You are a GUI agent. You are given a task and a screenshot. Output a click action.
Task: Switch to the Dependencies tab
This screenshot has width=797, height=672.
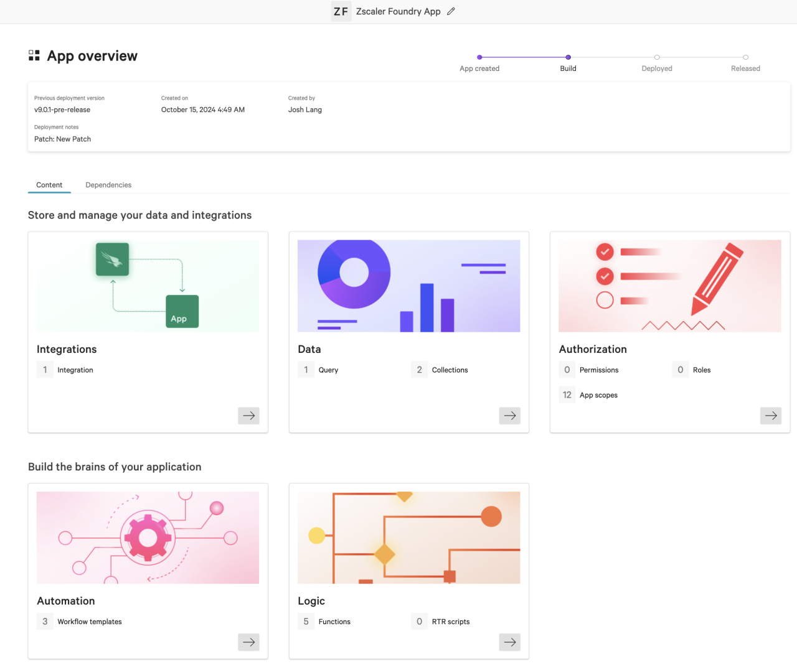(x=108, y=185)
